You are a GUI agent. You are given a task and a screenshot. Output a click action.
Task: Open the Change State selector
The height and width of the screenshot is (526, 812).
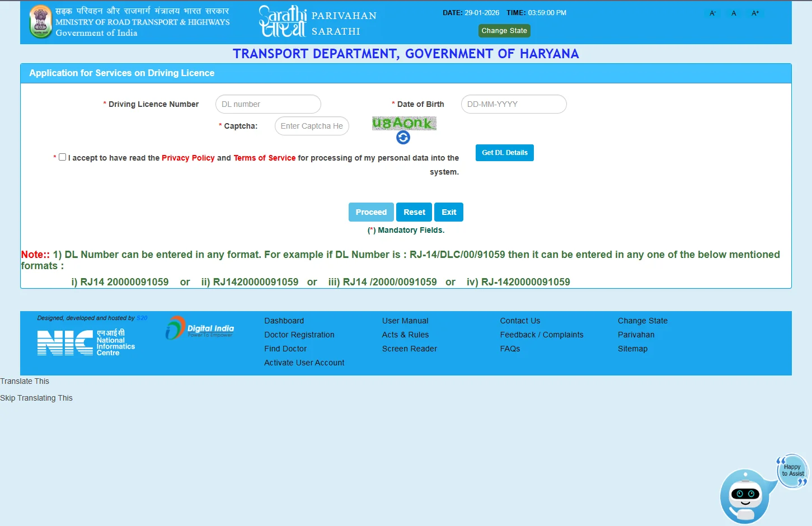tap(504, 31)
